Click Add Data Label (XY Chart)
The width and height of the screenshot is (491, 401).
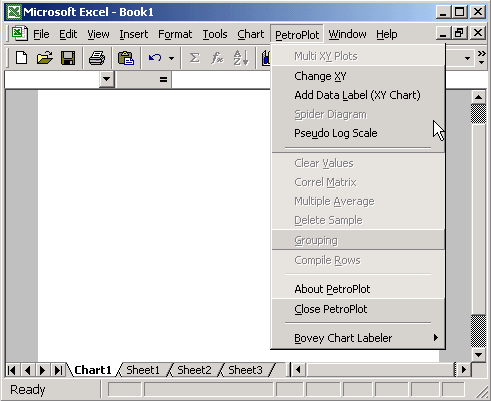point(358,95)
